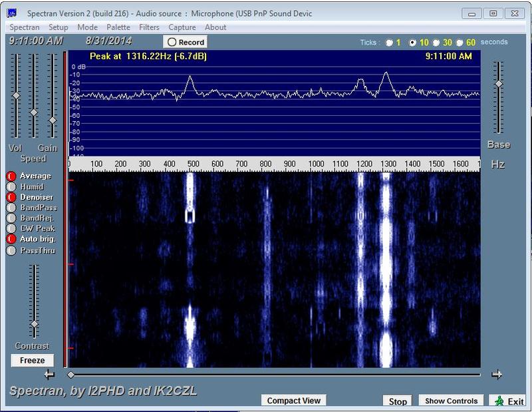Click the Spectran title bar app icon

(11, 13)
